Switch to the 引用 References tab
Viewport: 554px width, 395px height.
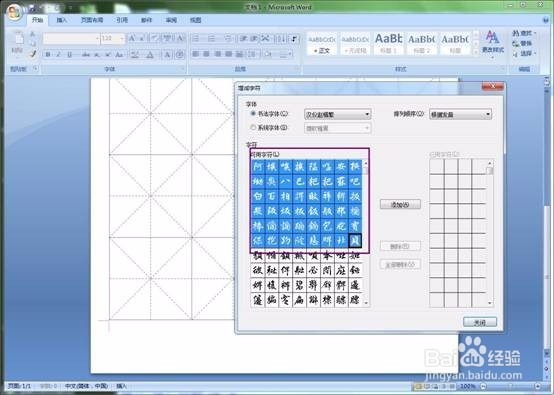[x=122, y=20]
